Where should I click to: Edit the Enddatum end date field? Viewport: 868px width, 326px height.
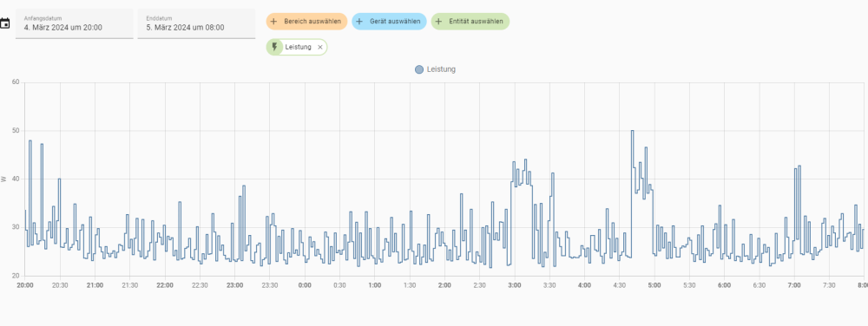[x=196, y=23]
